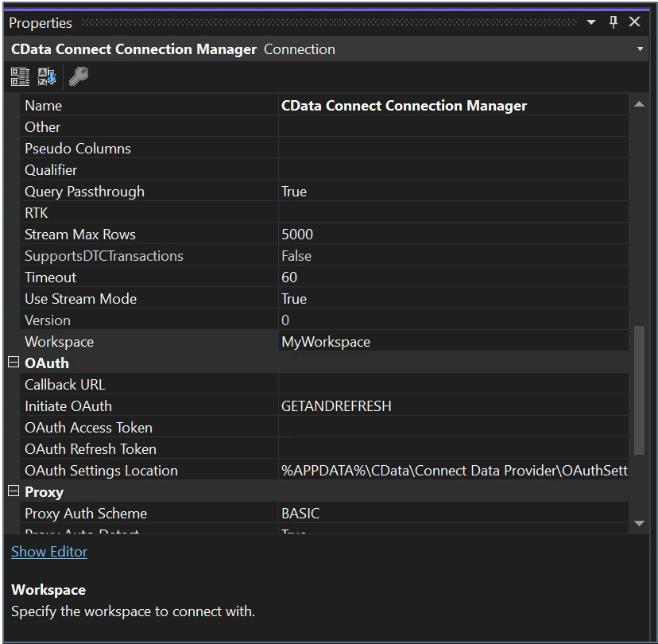658x644 pixels.
Task: Close the Properties panel
Action: [634, 21]
